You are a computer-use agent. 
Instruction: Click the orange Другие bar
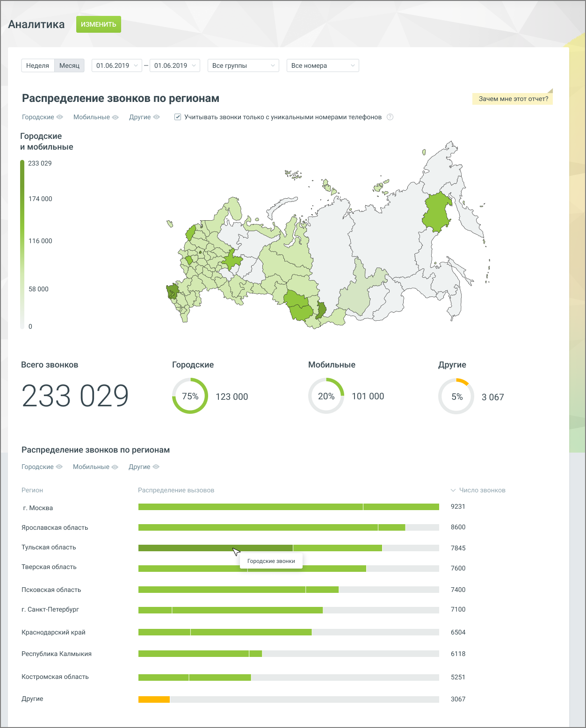(154, 699)
